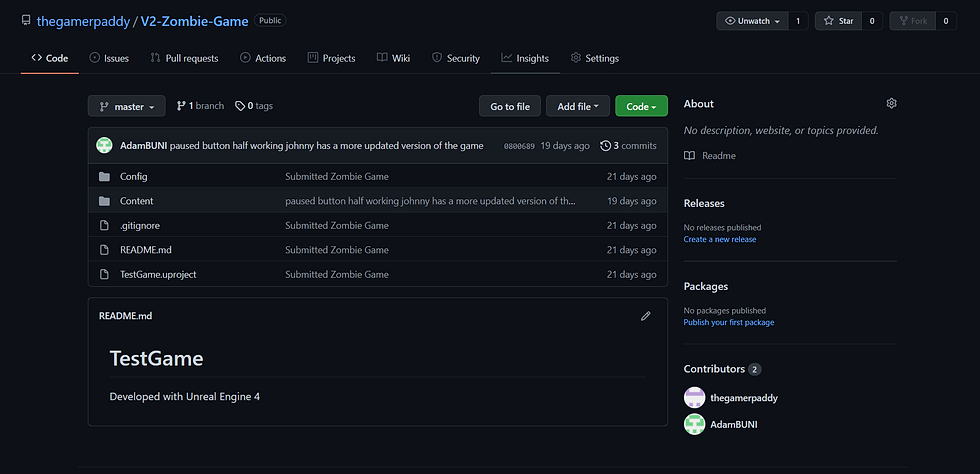The width and height of the screenshot is (980, 474).
Task: Open commit hash 0800689
Action: click(x=519, y=146)
